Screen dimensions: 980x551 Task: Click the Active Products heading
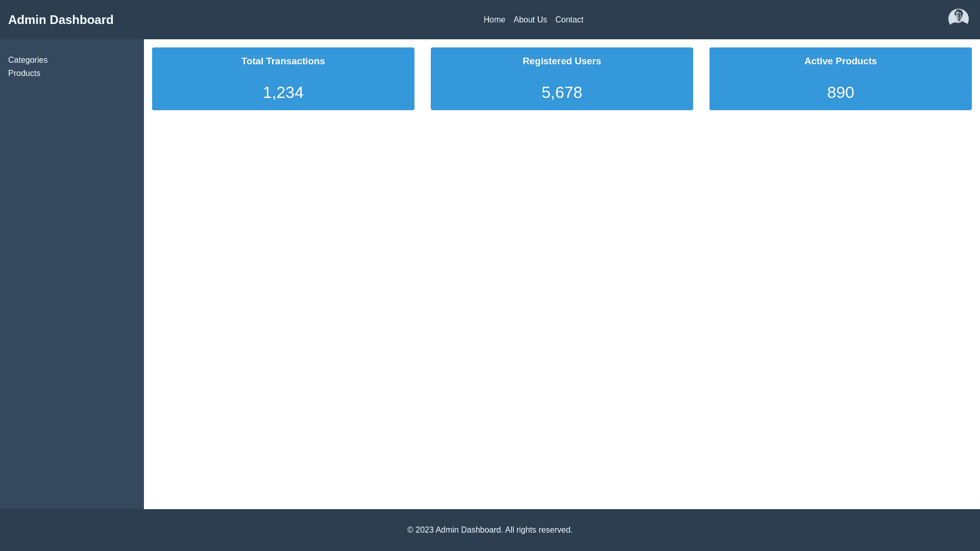click(x=840, y=61)
